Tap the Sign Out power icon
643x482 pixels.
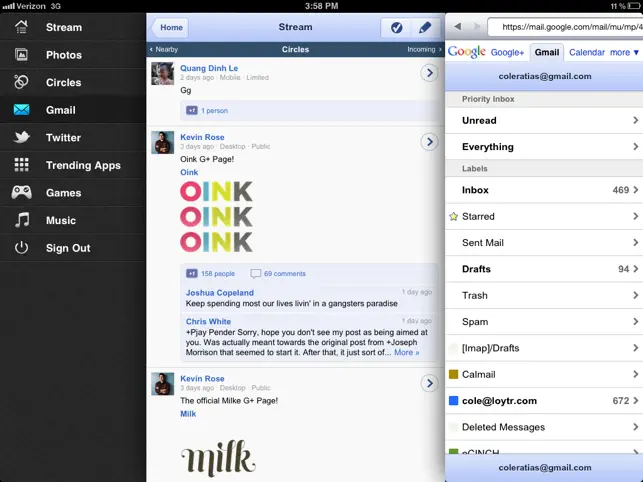[x=21, y=247]
